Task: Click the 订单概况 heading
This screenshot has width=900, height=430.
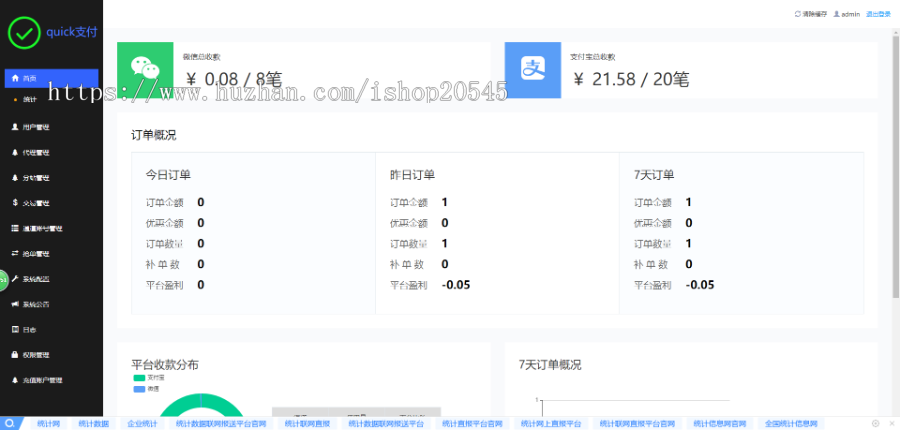Action: tap(154, 135)
